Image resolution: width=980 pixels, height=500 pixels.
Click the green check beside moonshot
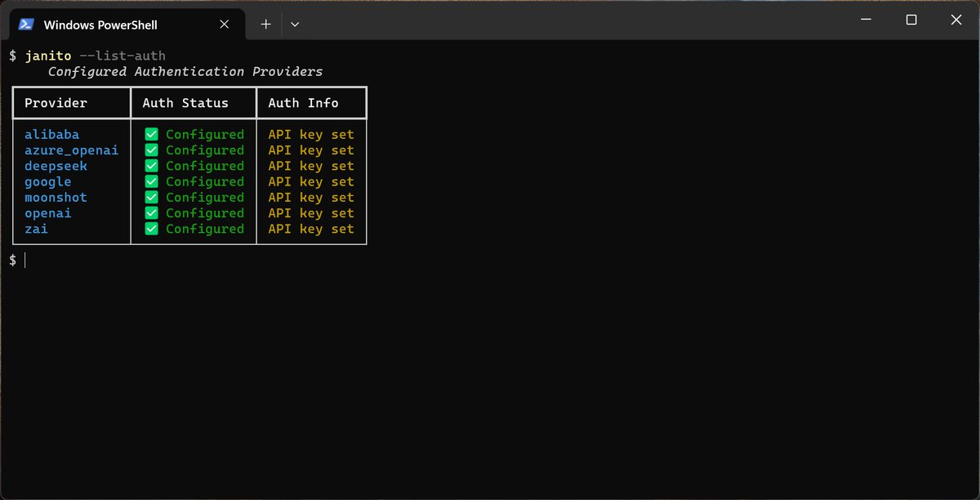(x=151, y=197)
